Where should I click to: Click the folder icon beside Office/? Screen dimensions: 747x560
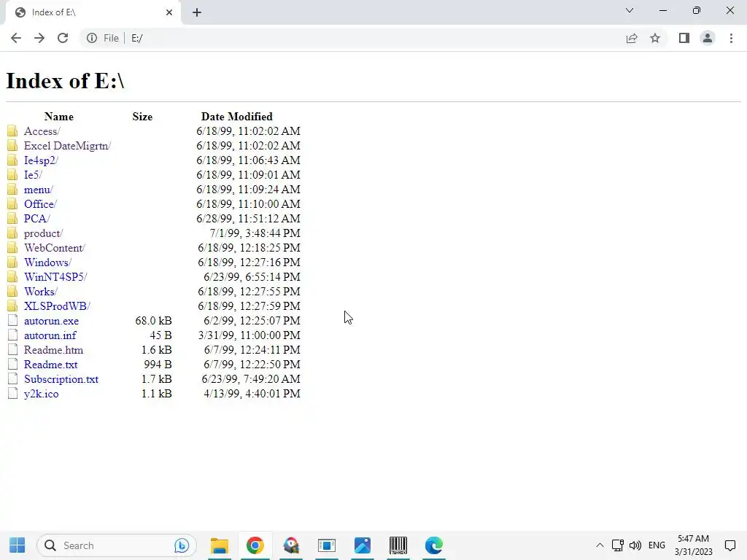point(13,204)
